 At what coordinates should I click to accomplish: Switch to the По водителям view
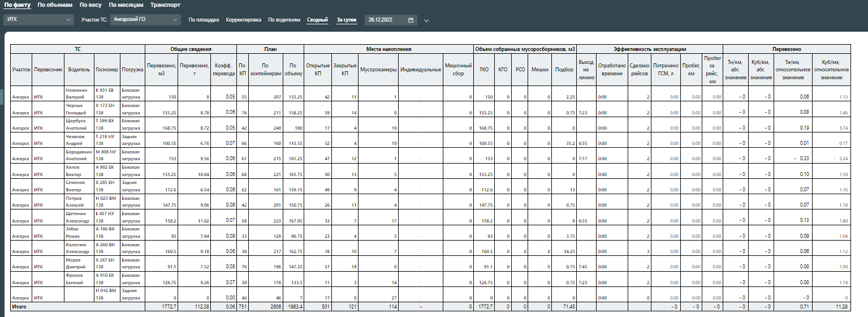284,20
